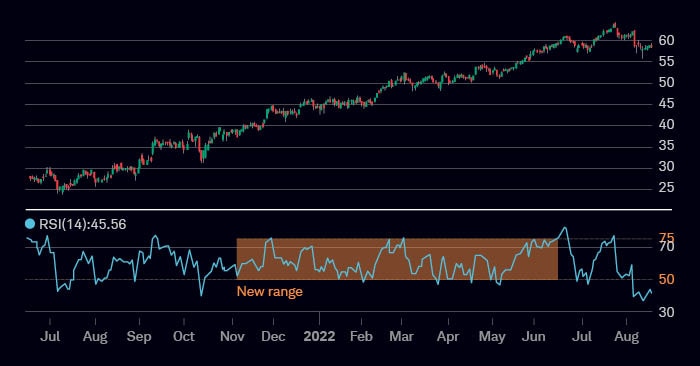700x366 pixels.
Task: Click the Aug label after the first Jul
Action: point(95,337)
